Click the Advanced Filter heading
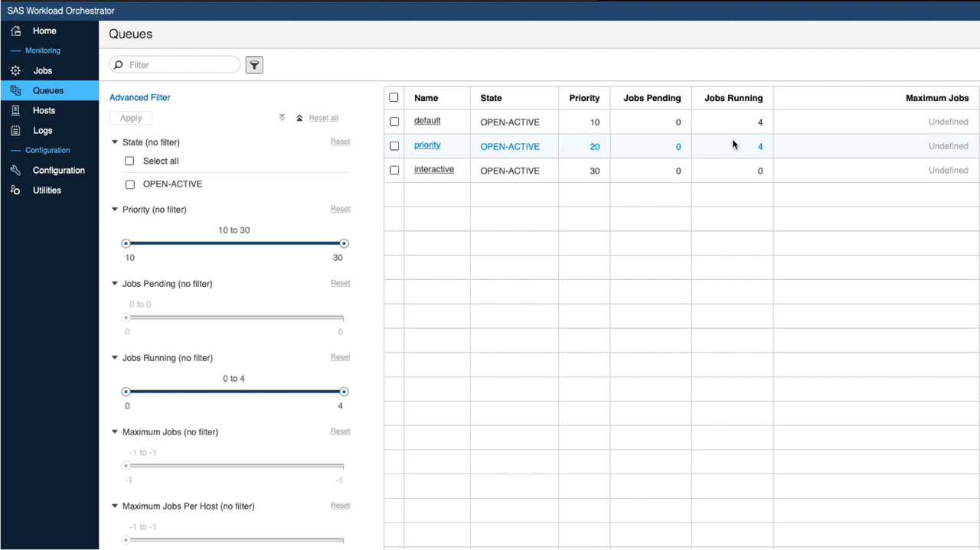The image size is (980, 550). pos(139,97)
